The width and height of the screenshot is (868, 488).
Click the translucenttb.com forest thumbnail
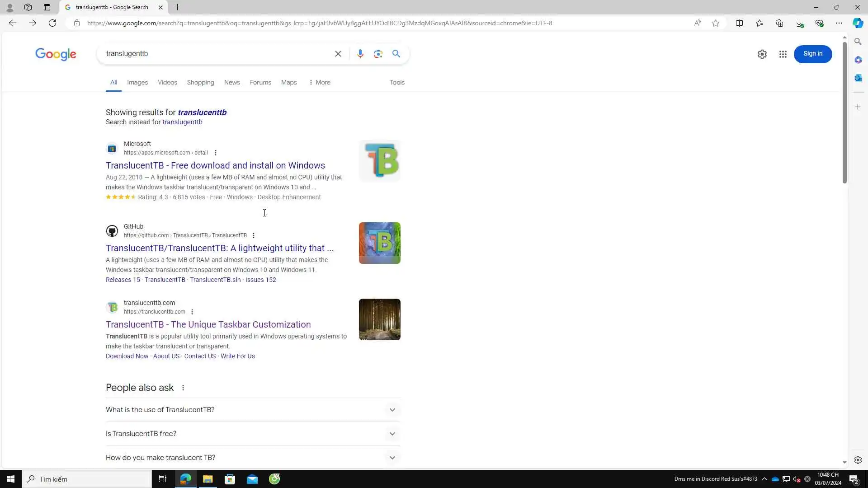pyautogui.click(x=379, y=319)
